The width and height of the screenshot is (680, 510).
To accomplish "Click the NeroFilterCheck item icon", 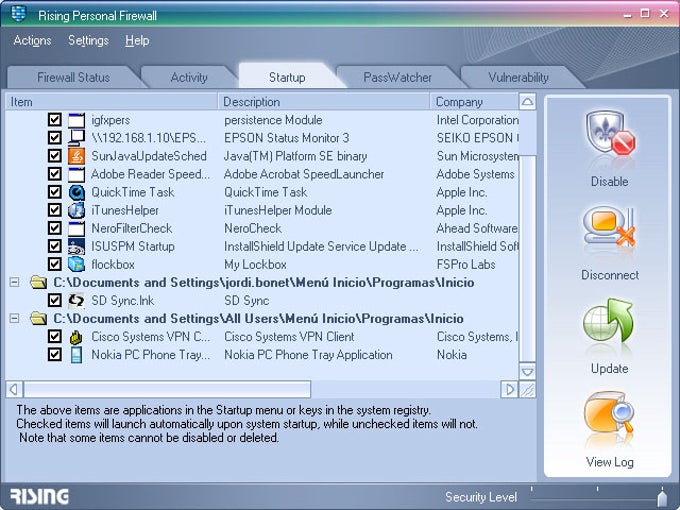I will [76, 229].
